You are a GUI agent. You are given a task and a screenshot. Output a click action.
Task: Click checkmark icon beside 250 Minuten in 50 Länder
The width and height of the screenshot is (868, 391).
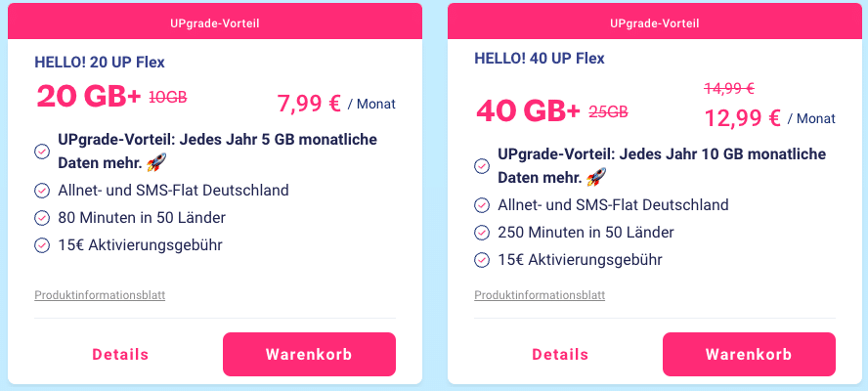pyautogui.click(x=482, y=233)
